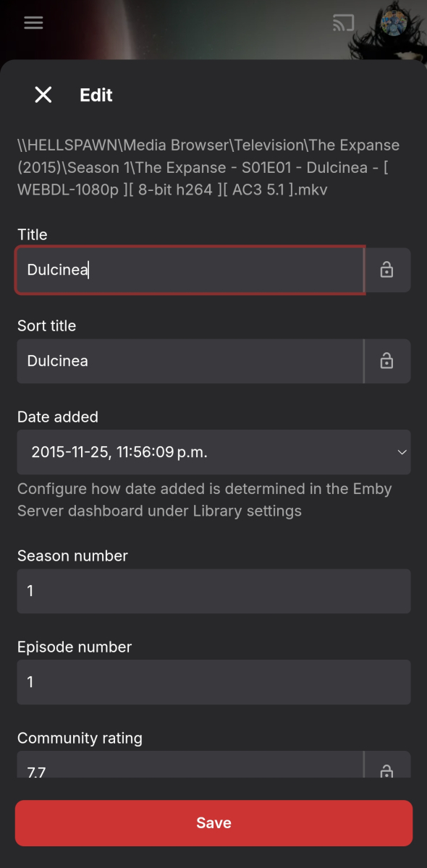Edit the Episode number field
The height and width of the screenshot is (868, 427).
coord(213,682)
